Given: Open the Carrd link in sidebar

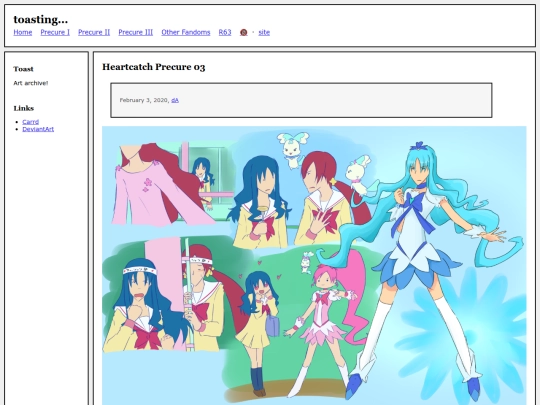Looking at the screenshot, I should (31, 122).
